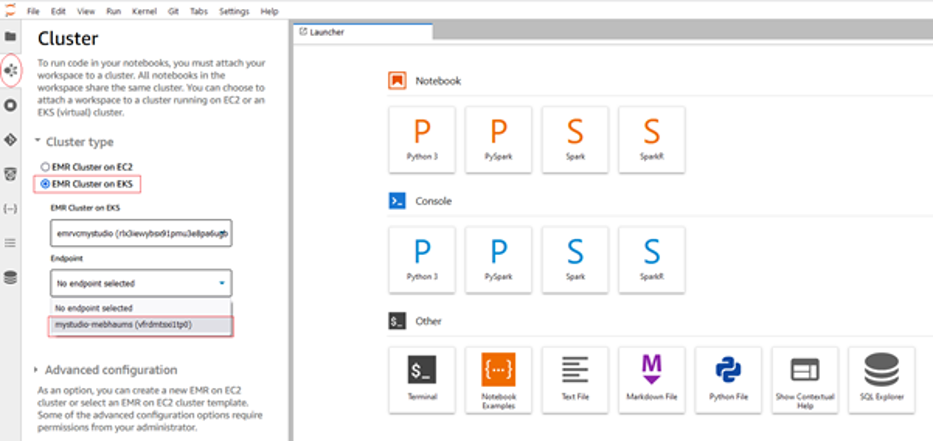The width and height of the screenshot is (933, 441).
Task: Open the Git sidebar icon
Action: click(10, 140)
